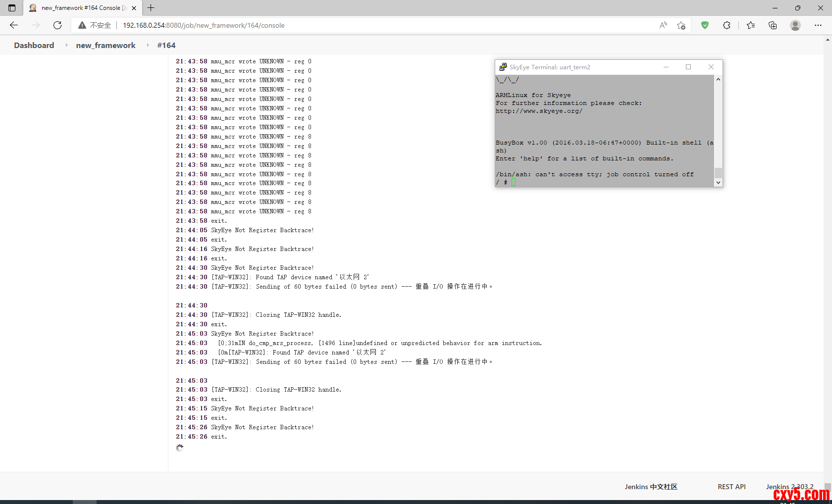832x504 pixels.
Task: Click the green shield extension icon
Action: [705, 25]
